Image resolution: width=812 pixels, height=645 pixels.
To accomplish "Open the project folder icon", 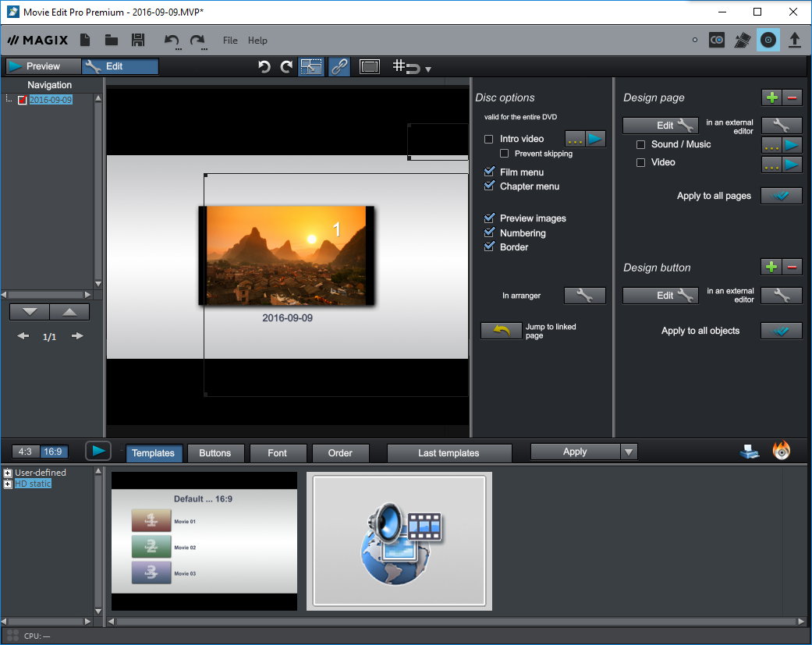I will coord(112,41).
